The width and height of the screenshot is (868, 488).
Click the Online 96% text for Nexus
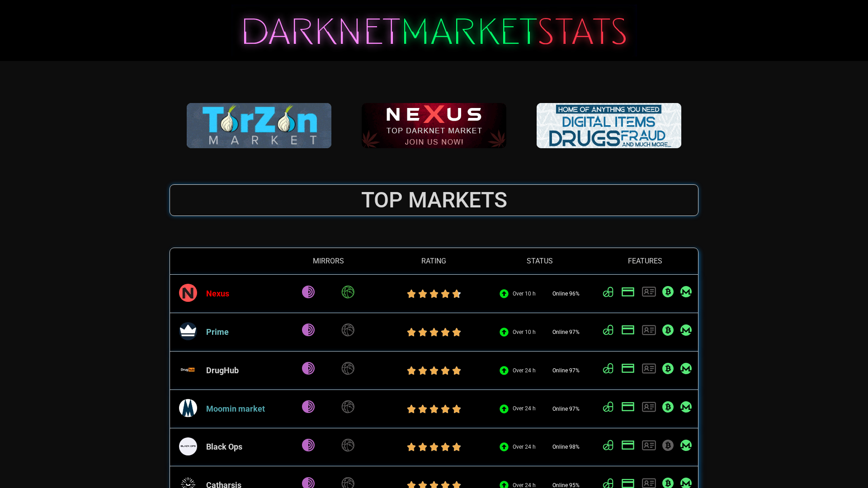pyautogui.click(x=566, y=294)
